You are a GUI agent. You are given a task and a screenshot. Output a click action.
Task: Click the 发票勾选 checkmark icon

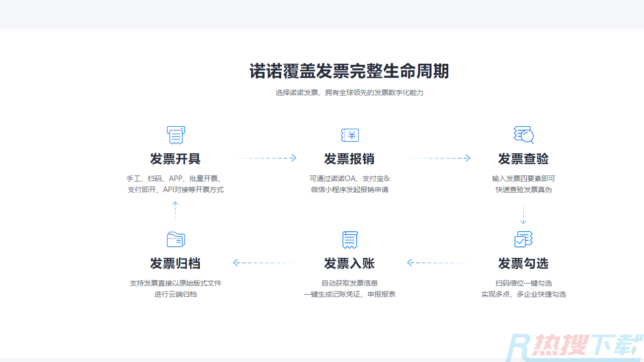(x=524, y=239)
